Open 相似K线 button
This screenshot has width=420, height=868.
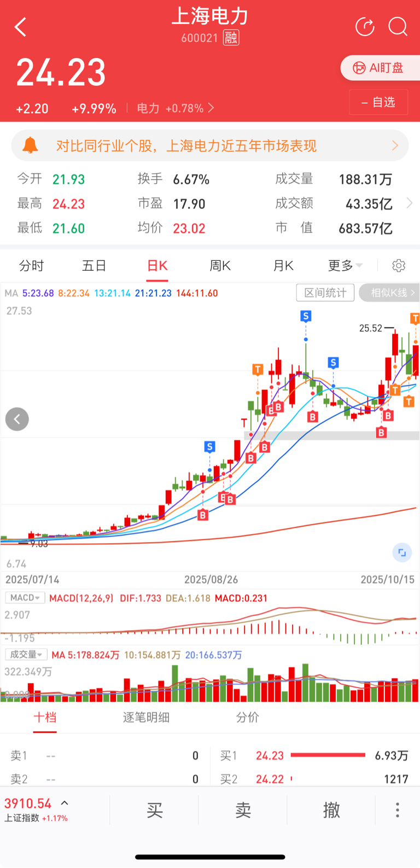pyautogui.click(x=389, y=293)
